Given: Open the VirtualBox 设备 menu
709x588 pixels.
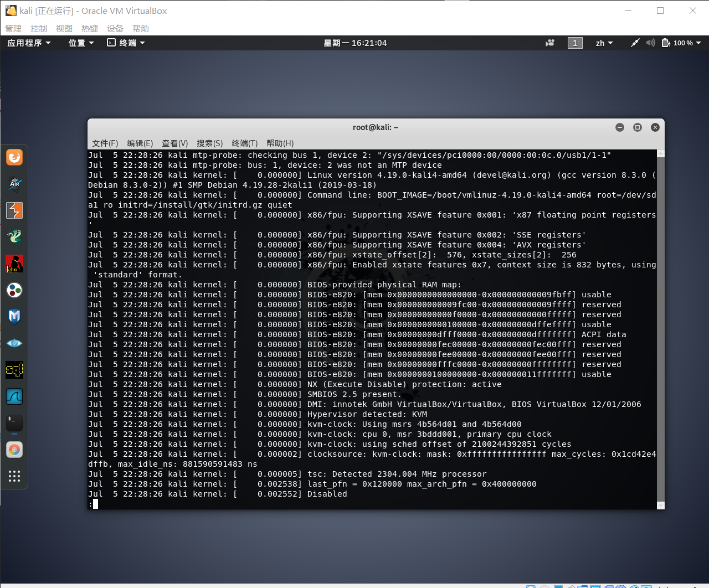Looking at the screenshot, I should click(115, 28).
